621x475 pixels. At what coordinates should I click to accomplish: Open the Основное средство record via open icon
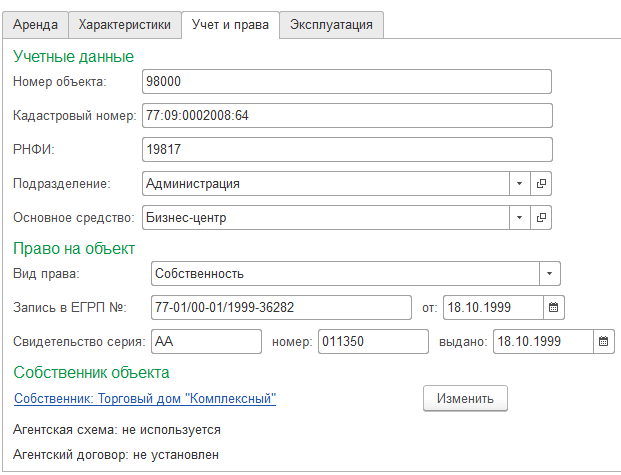541,217
